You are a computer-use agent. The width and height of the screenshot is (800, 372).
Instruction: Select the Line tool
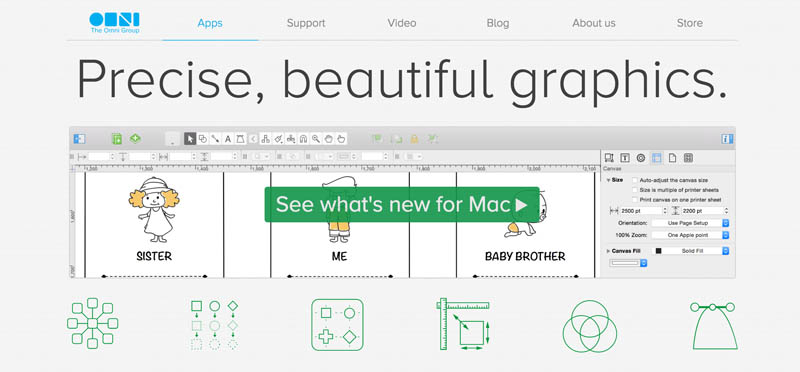click(215, 138)
